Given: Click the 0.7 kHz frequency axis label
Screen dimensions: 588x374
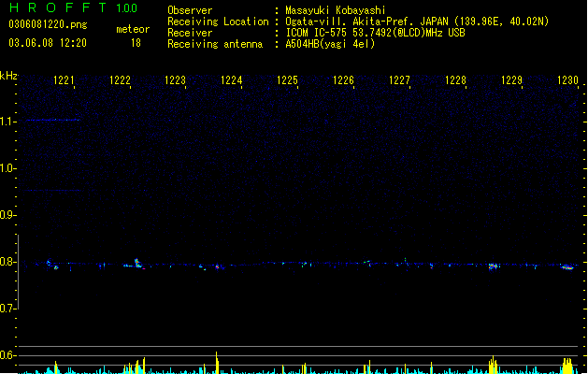Looking at the screenshot, I should pyautogui.click(x=8, y=309).
